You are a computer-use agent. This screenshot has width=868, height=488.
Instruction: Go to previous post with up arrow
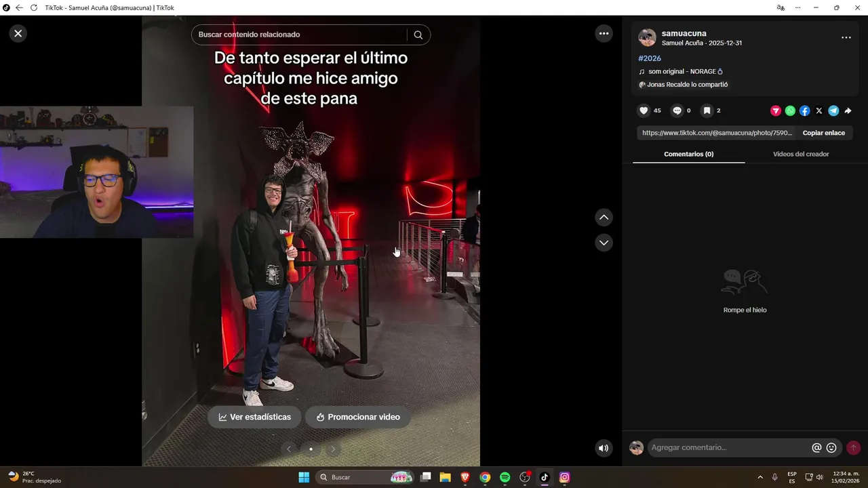(x=604, y=218)
